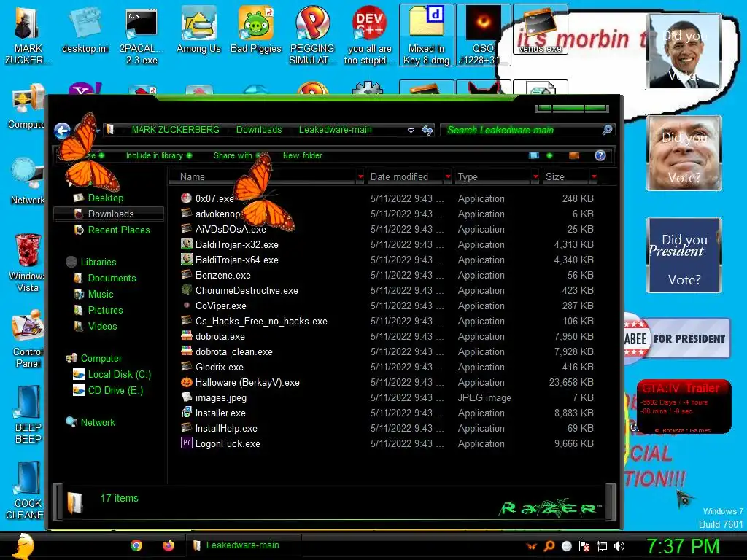Select the Installer.exe file icon
Viewport: 747px width, 560px height.
186,413
